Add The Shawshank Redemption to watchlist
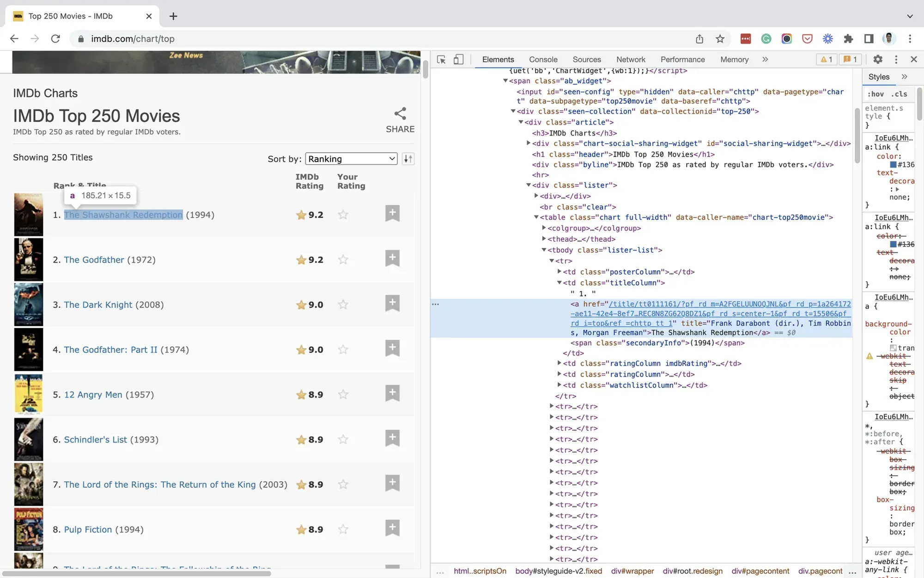This screenshot has height=578, width=924. 392,213
